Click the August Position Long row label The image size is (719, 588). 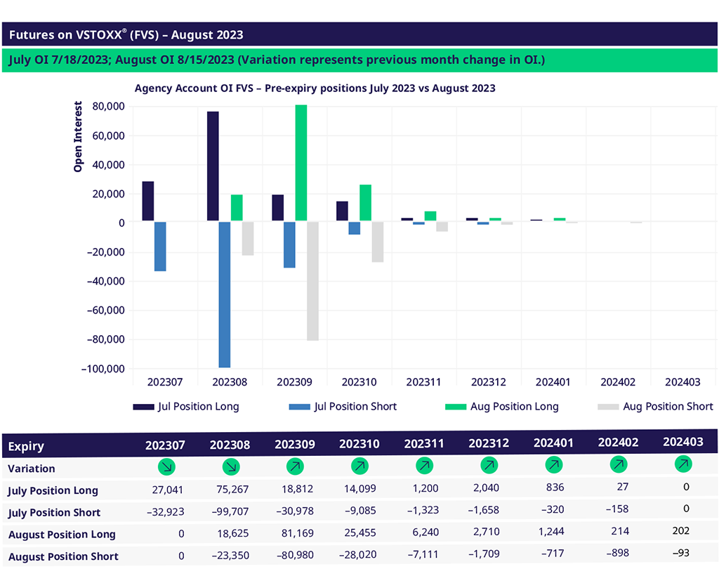click(62, 535)
